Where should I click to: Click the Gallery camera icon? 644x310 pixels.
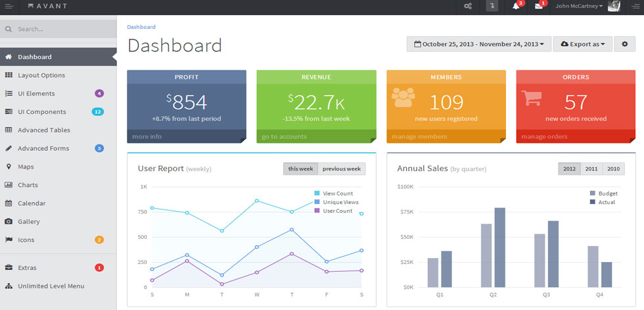click(x=9, y=222)
